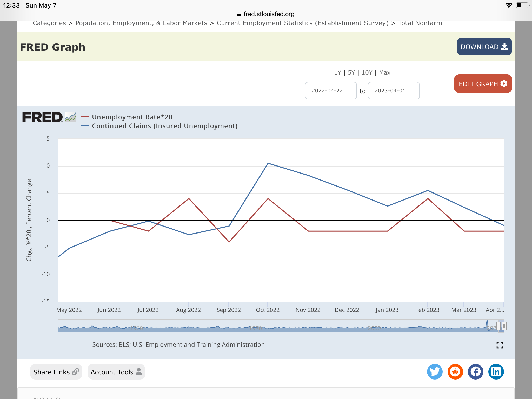The image size is (532, 399).
Task: Share graph on Facebook
Action: pos(475,372)
